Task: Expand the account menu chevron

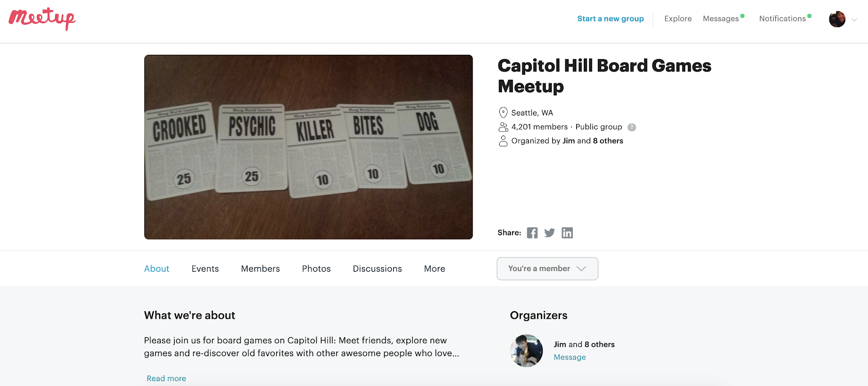Action: coord(854,20)
